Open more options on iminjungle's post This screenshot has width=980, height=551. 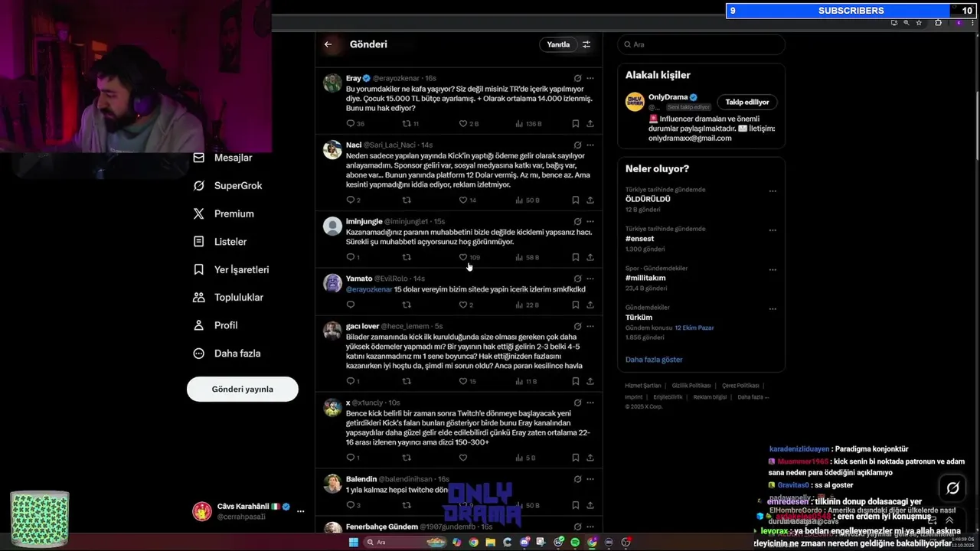(x=590, y=221)
